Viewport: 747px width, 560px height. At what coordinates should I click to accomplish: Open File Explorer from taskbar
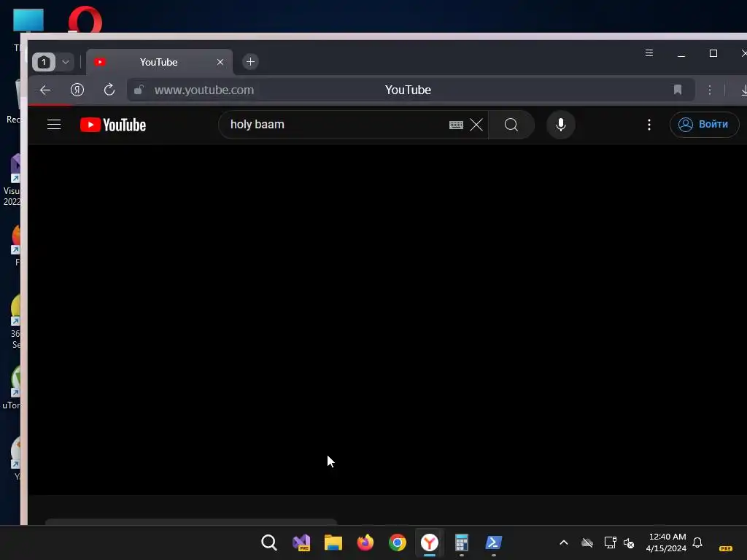[x=333, y=542]
